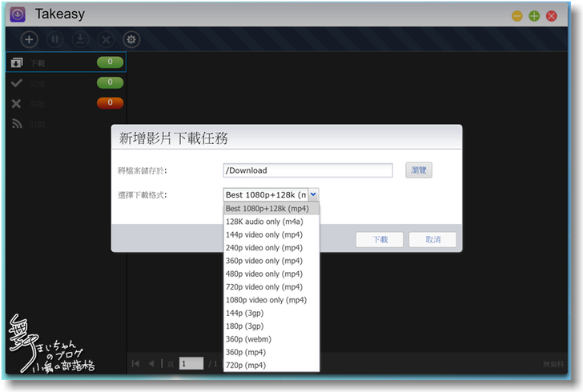Go to previous page pager arrow
This screenshot has width=583, height=392.
[x=151, y=363]
